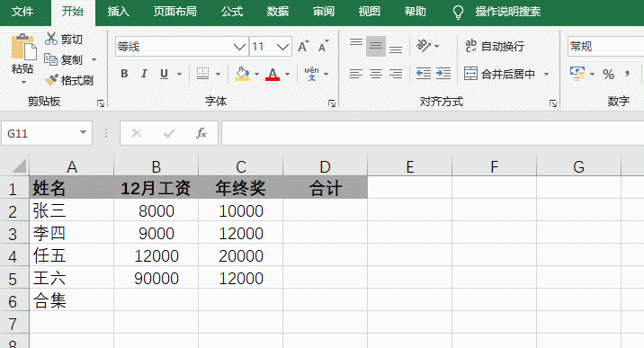This screenshot has height=348, width=644.
Task: Open the copy dropdown arrow
Action: (x=94, y=60)
